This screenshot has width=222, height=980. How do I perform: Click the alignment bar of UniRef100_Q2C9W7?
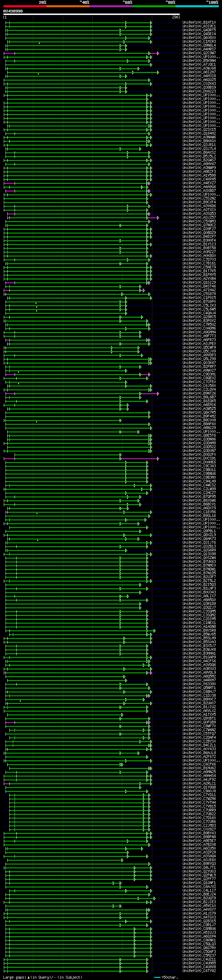pyautogui.click(x=81, y=53)
